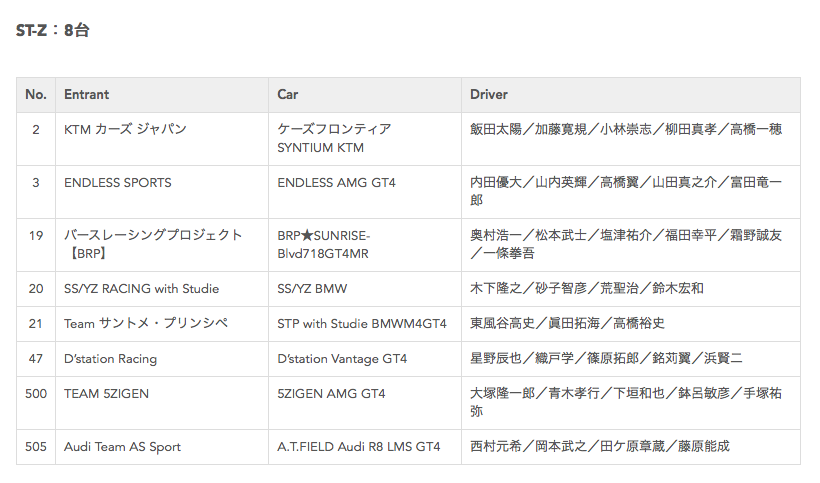820x483 pixels.
Task: Click the No. column header
Action: tap(36, 95)
